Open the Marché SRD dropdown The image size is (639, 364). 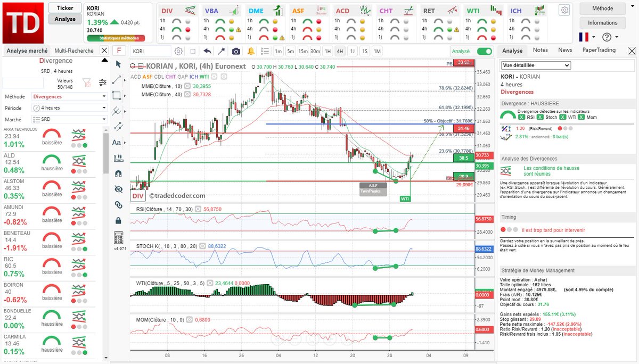(69, 120)
